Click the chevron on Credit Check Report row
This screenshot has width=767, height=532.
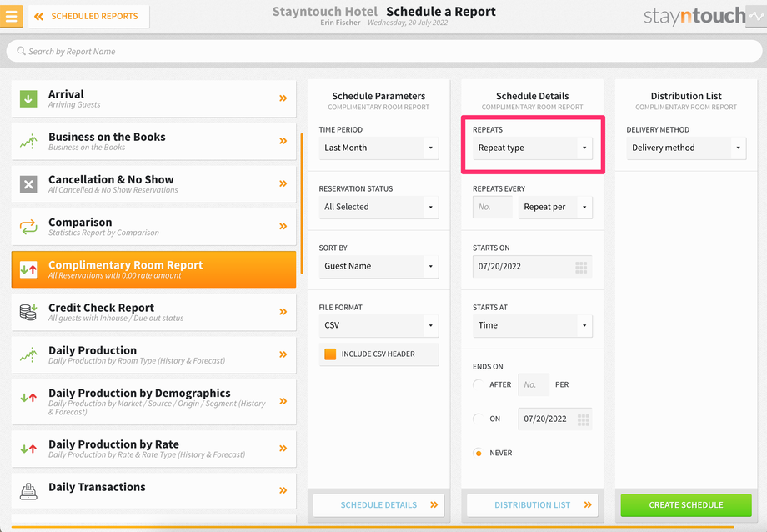tap(283, 312)
